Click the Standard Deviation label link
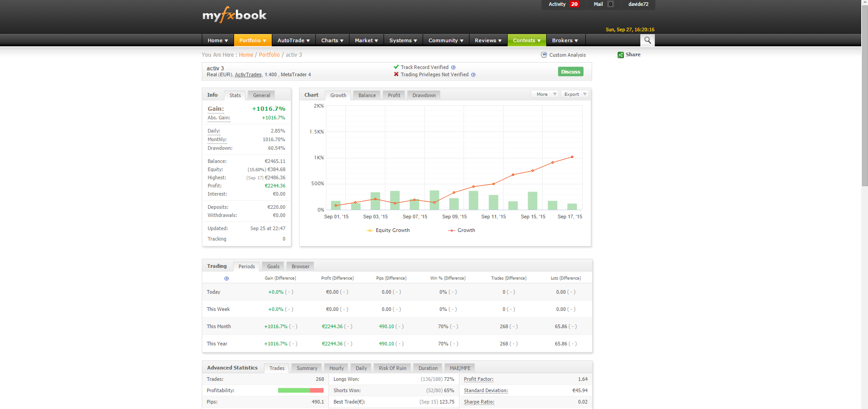Screen dimensions: 868x409 (486, 391)
